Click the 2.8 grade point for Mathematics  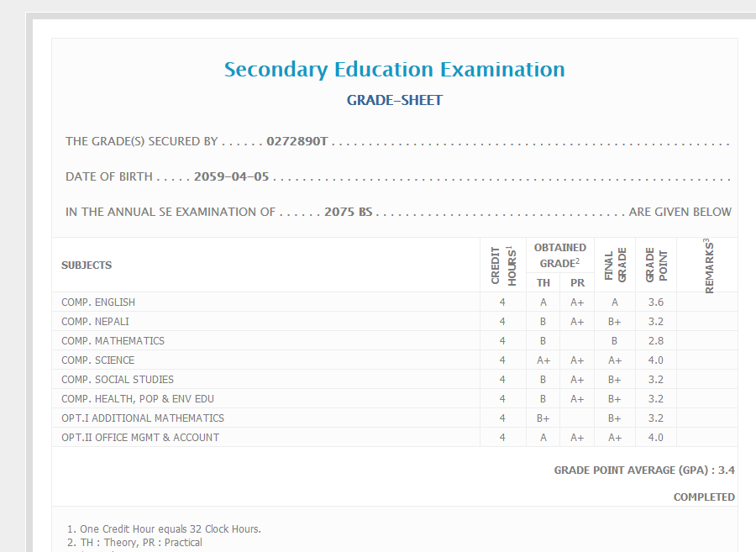pos(655,341)
